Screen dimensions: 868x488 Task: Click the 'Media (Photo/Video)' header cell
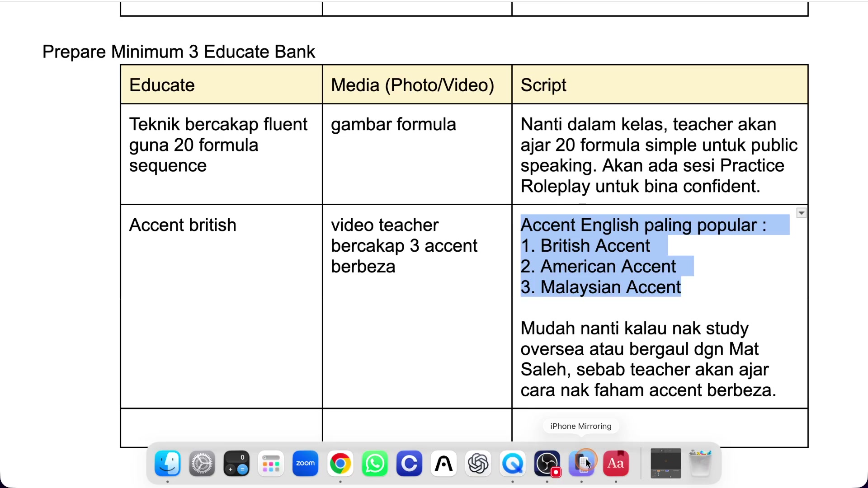(417, 84)
